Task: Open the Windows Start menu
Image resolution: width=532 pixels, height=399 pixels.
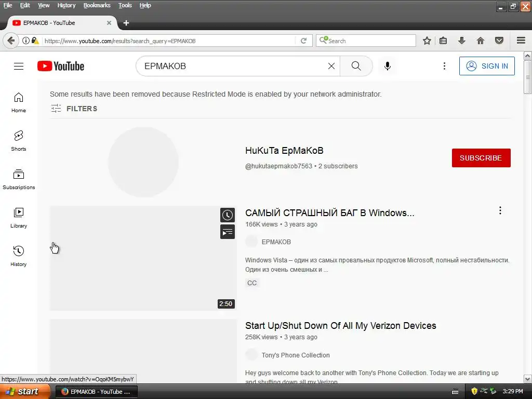Action: coord(25,391)
